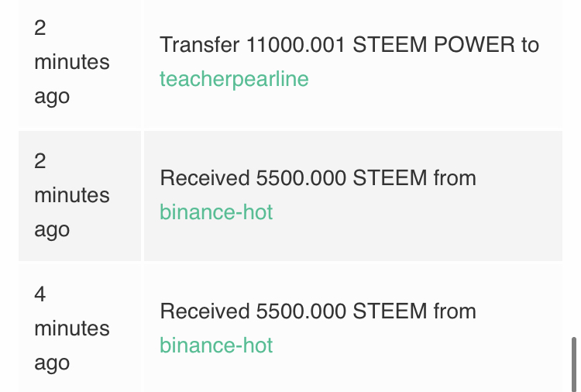Click the word "Received" in the shaded row
Screen dimensions: 581x392
205,178
